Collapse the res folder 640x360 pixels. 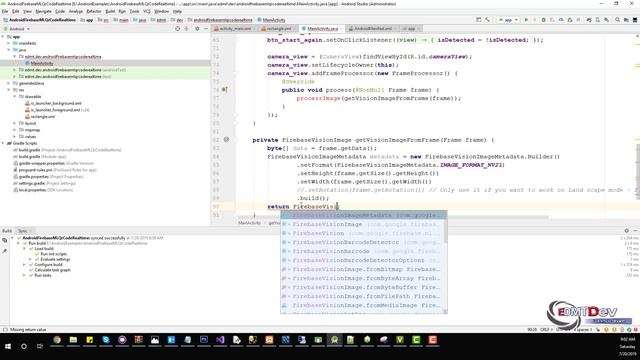pyautogui.click(x=9, y=90)
